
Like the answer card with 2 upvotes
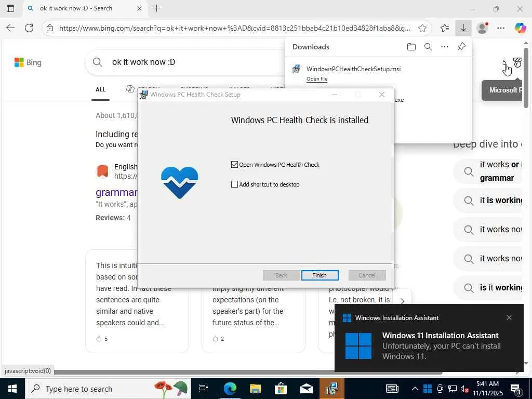tap(215, 339)
